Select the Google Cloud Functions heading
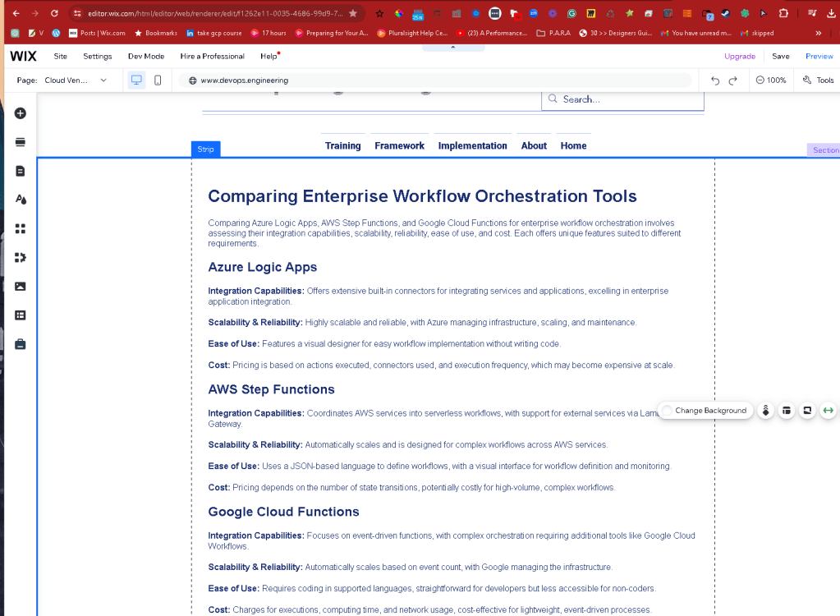The image size is (840, 616). [283, 512]
